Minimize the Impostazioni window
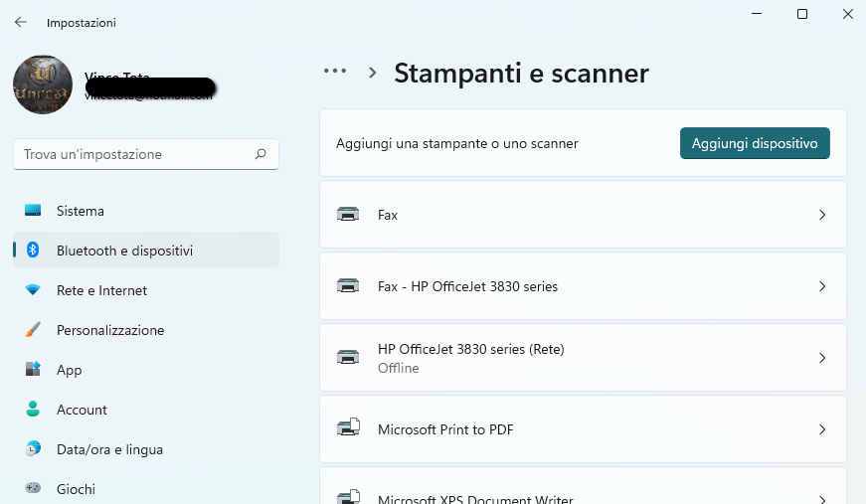This screenshot has height=504, width=866. (757, 14)
